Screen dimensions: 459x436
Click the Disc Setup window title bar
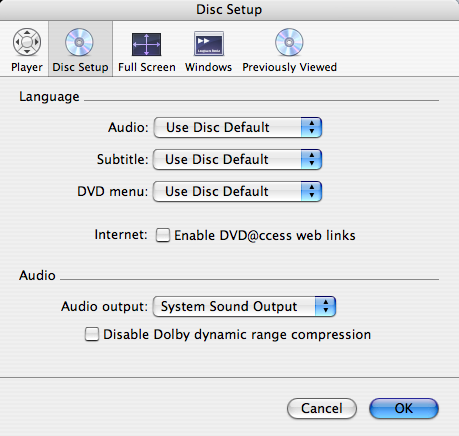(x=229, y=10)
